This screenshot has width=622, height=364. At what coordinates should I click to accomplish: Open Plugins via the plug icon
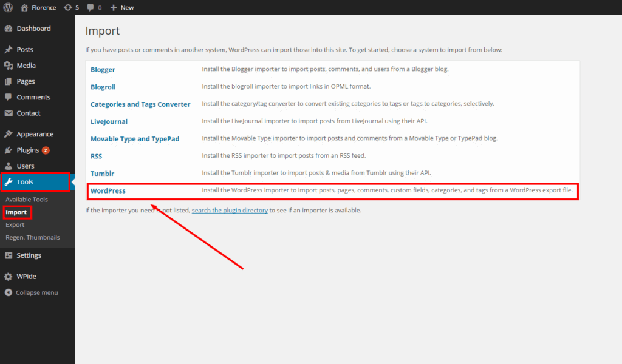click(x=9, y=149)
